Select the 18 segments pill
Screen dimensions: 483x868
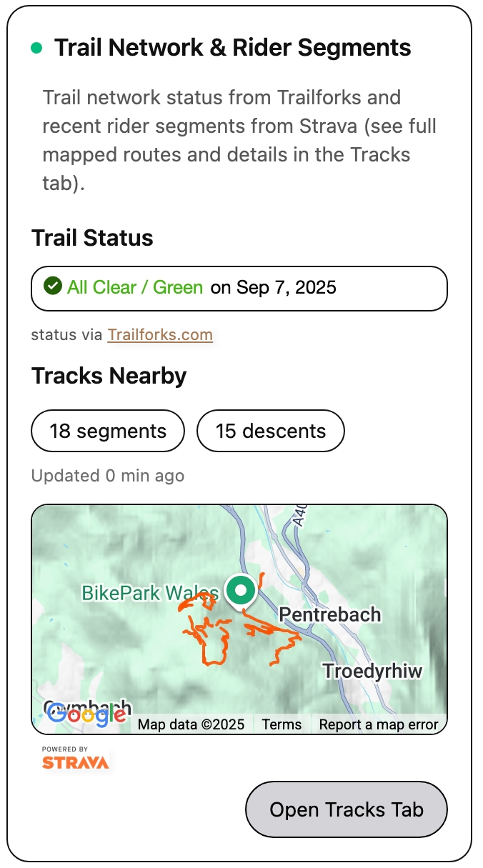coord(108,431)
